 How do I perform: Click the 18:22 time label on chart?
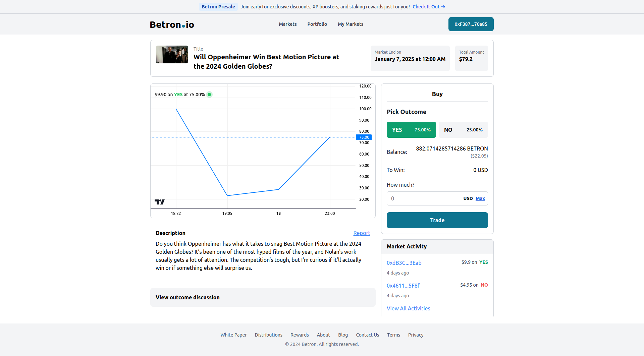click(176, 214)
